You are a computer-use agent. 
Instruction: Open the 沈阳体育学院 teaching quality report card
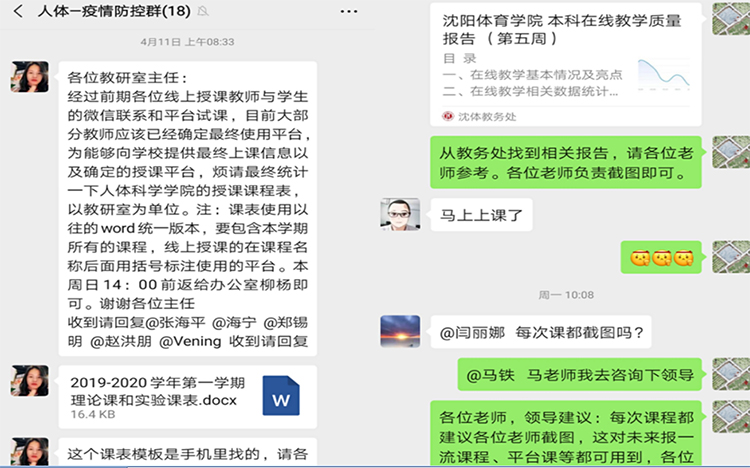(x=566, y=64)
